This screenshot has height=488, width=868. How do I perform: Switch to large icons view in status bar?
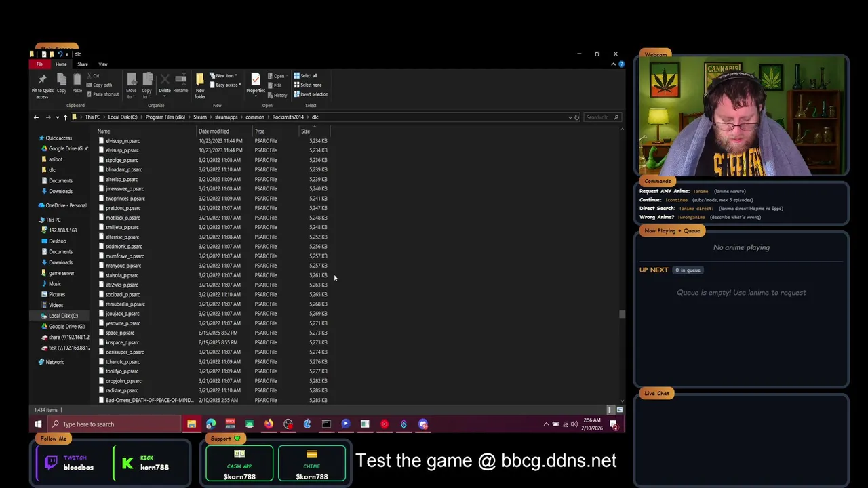pos(619,410)
